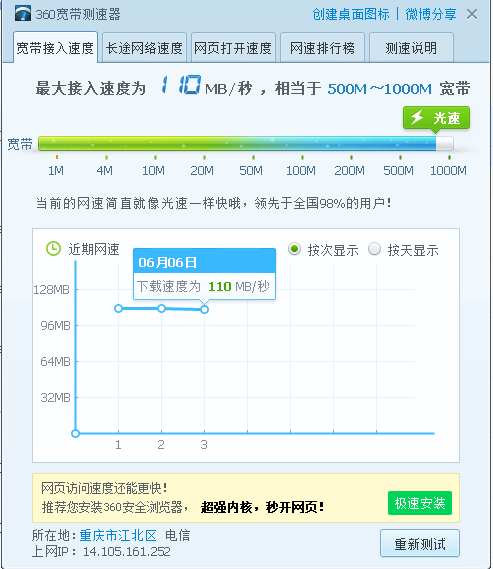Click the 360宽带测速器 window title
493x569 pixels.
point(78,15)
